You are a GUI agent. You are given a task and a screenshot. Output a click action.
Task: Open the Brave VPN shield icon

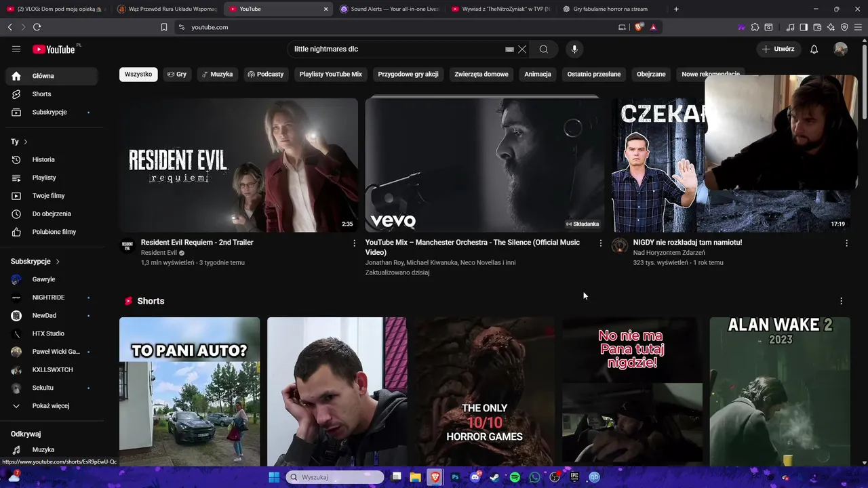tap(844, 27)
